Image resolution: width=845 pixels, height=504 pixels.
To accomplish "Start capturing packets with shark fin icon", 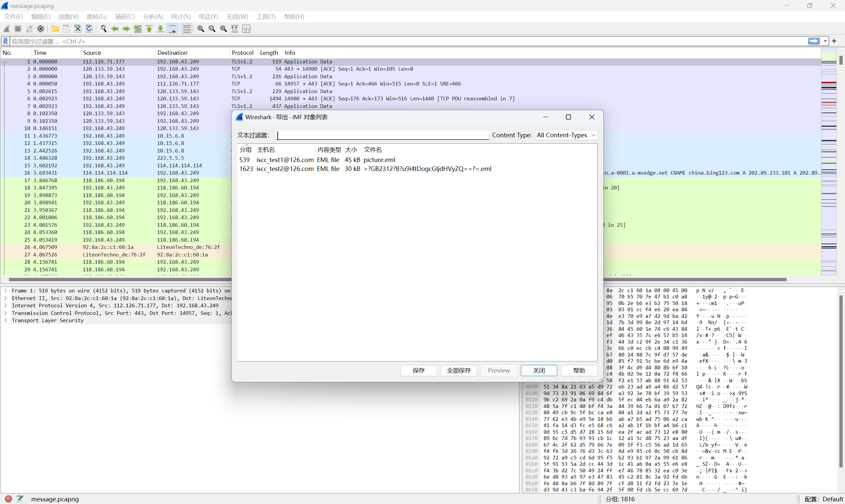I will [7, 29].
